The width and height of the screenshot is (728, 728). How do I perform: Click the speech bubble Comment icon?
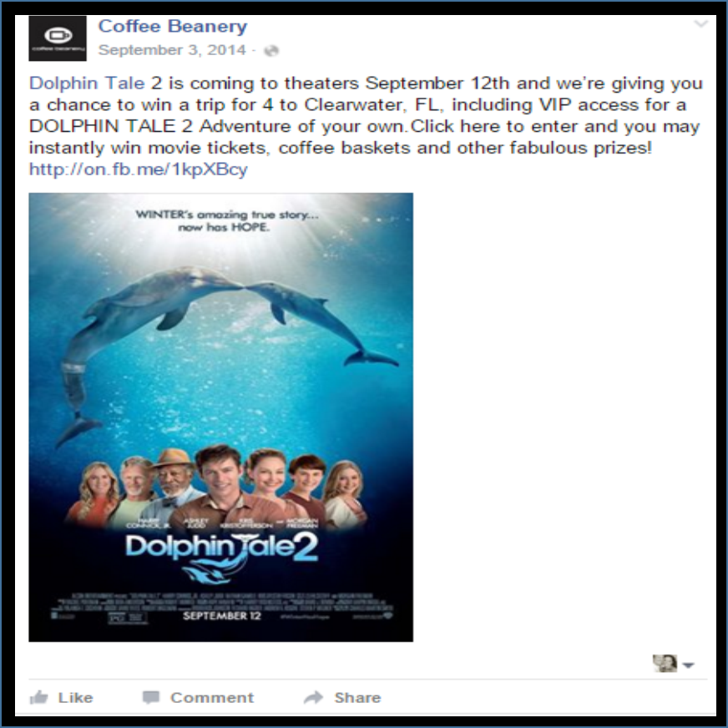151,697
